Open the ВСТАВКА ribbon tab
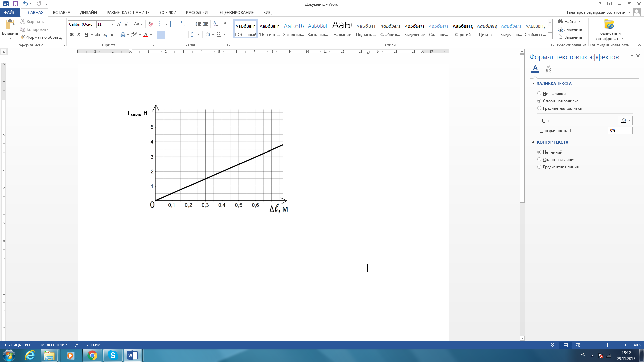 62,13
